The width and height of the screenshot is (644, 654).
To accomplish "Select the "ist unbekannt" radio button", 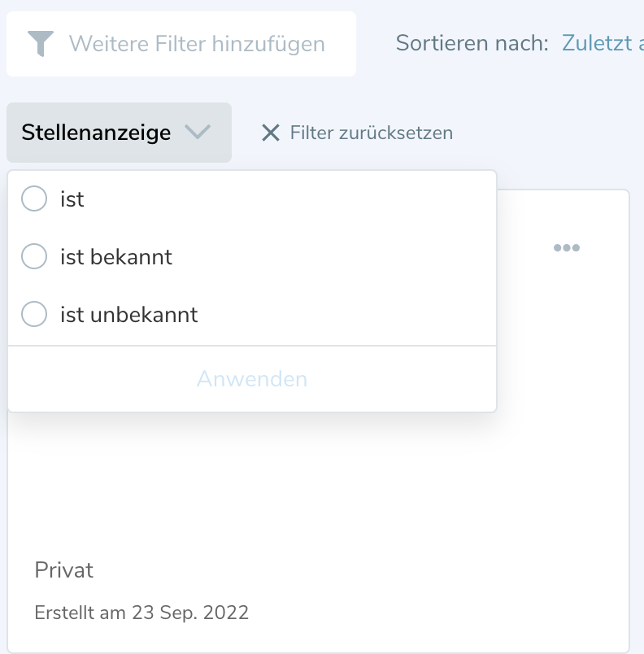I will click(x=34, y=314).
